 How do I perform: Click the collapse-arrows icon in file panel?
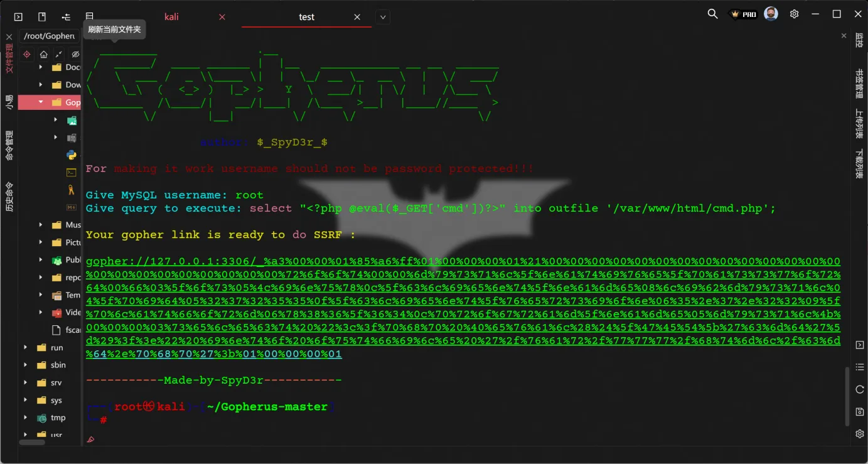click(x=59, y=55)
